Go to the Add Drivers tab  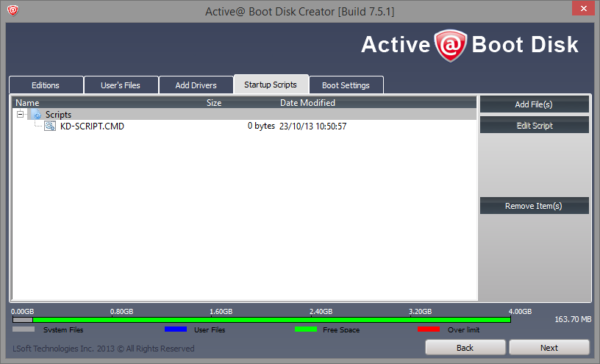tap(196, 85)
